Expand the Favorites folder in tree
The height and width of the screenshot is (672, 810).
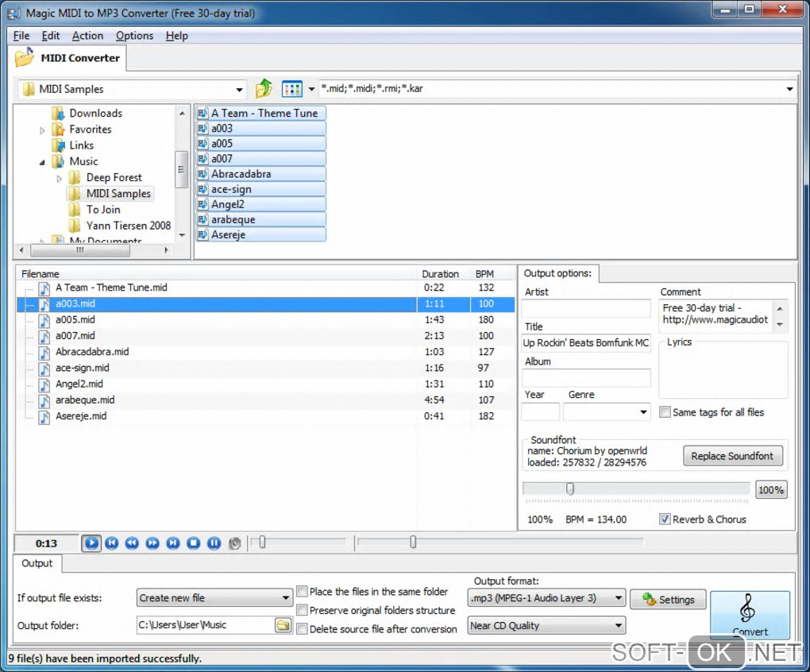43,129
